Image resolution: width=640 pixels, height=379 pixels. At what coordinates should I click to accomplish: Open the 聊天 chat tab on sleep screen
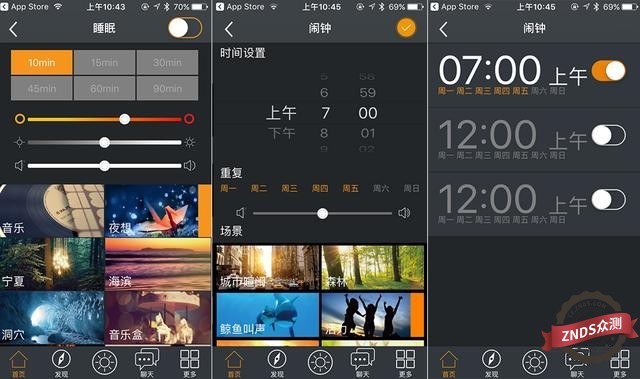pyautogui.click(x=147, y=363)
